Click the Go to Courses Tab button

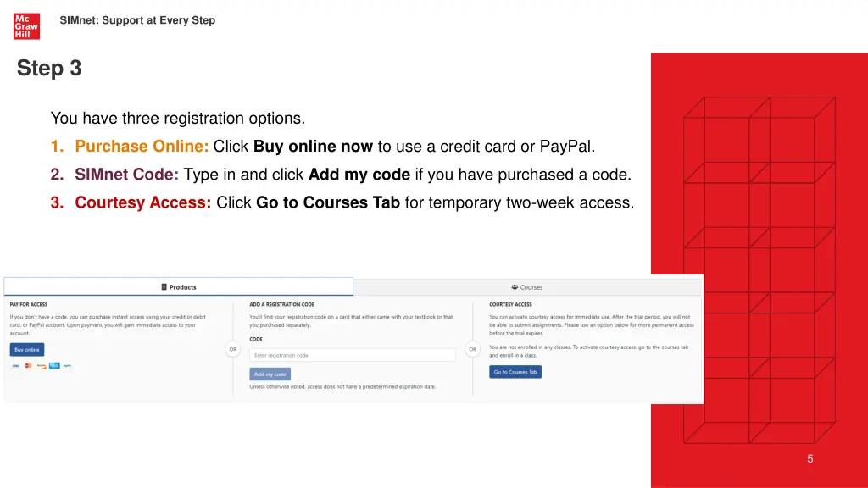pos(515,372)
